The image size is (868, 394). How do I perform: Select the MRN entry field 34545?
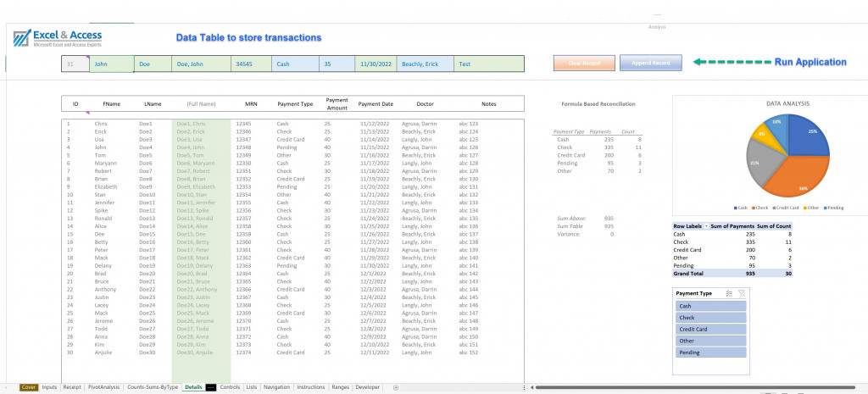251,64
